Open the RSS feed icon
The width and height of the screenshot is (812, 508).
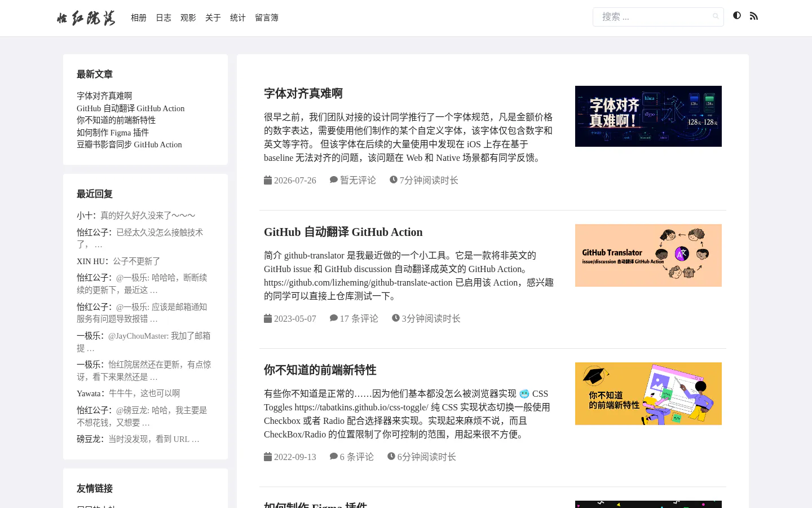pyautogui.click(x=754, y=16)
